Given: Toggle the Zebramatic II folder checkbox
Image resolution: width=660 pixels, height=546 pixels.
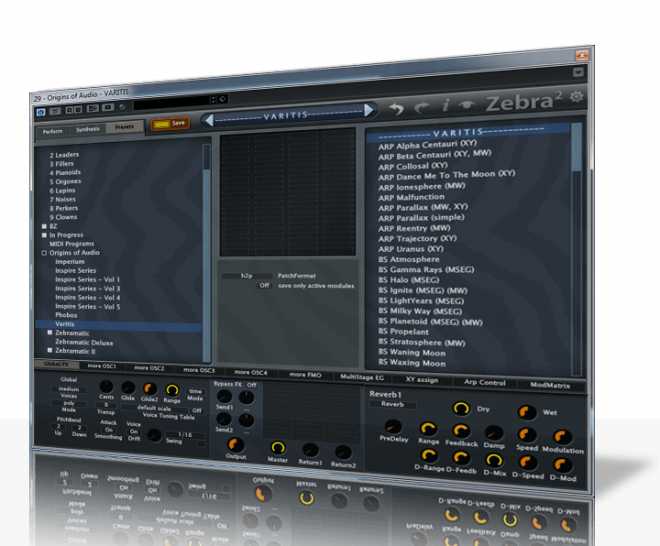Looking at the screenshot, I should [50, 350].
